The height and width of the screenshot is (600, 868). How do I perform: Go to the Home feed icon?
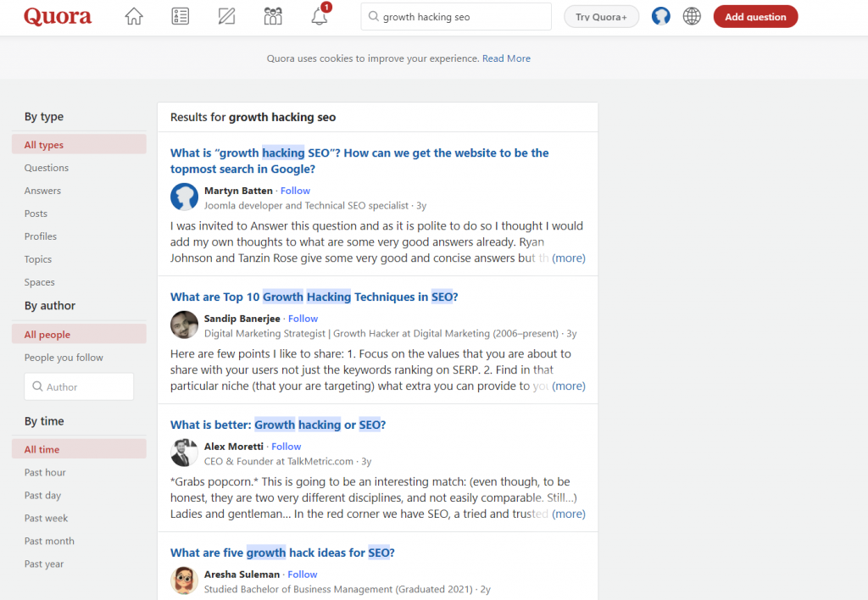pyautogui.click(x=133, y=17)
